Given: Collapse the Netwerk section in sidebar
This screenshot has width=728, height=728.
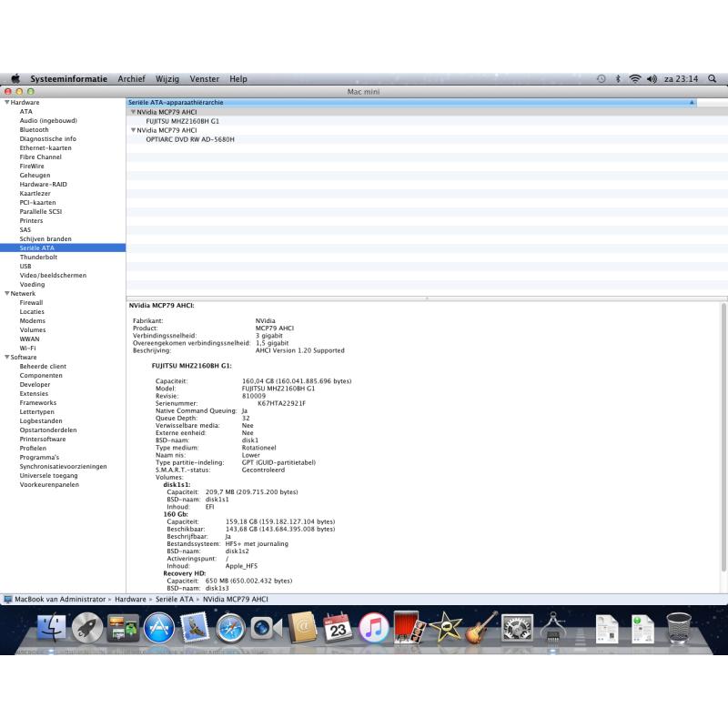Looking at the screenshot, I should [7, 293].
